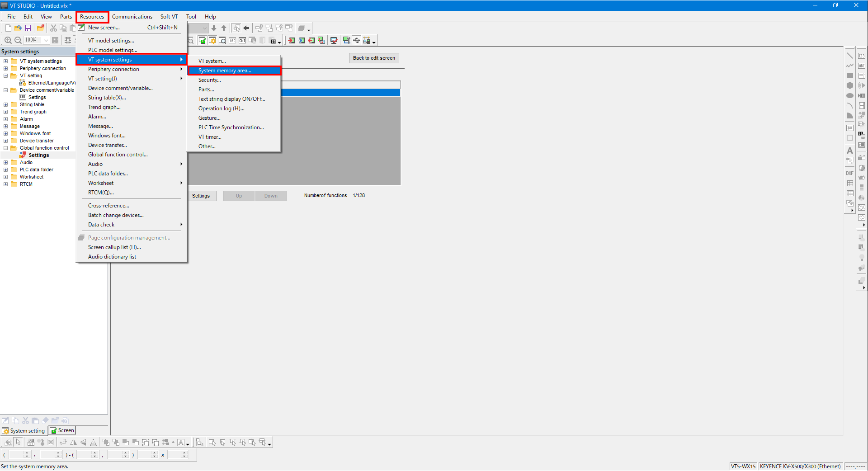Collapse the Global function control node
Screen dimensions: 868x471
6,148
